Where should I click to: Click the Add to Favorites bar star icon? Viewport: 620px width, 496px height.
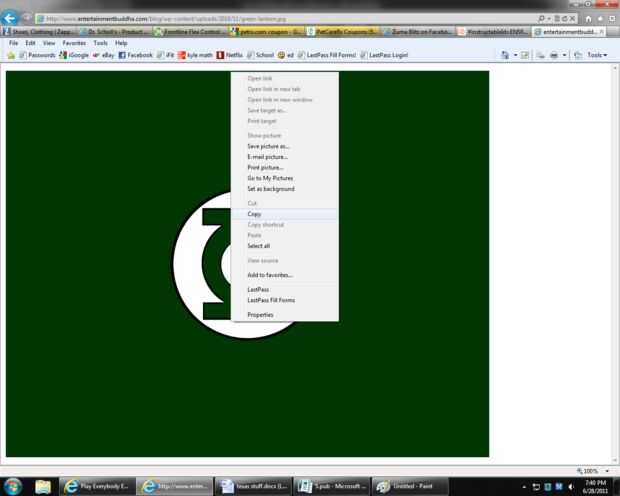pyautogui.click(x=11, y=55)
